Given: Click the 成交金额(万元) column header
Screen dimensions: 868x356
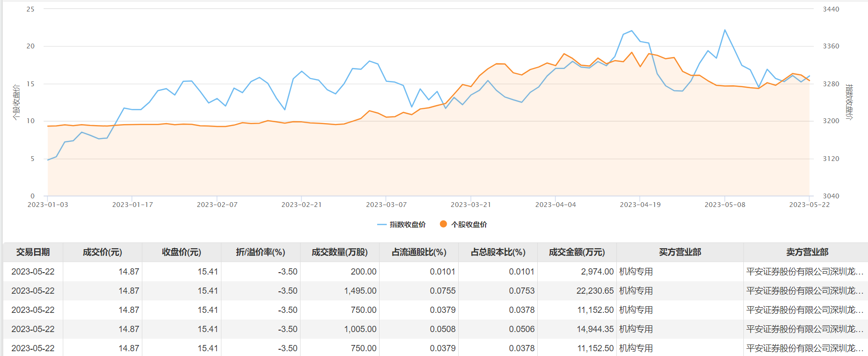Looking at the screenshot, I should click(x=577, y=252).
